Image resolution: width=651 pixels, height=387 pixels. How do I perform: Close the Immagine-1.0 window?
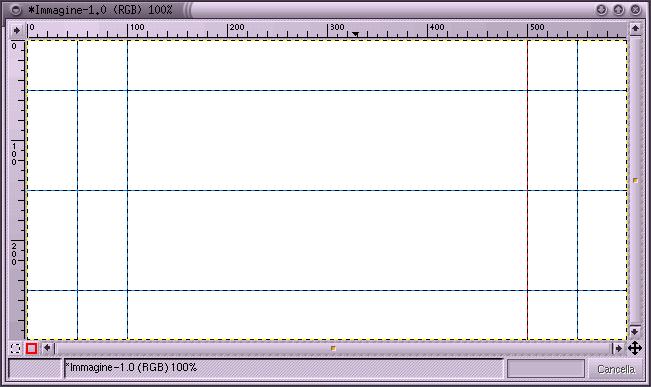635,9
